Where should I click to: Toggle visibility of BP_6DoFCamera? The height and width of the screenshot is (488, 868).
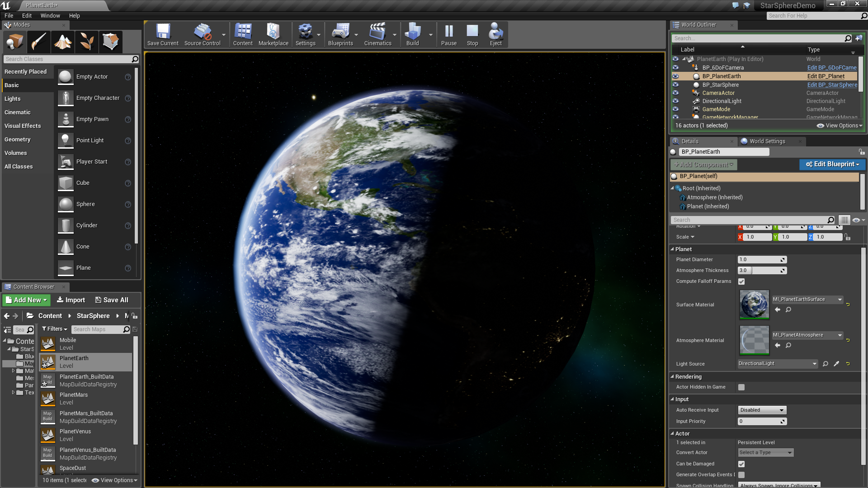pyautogui.click(x=675, y=68)
